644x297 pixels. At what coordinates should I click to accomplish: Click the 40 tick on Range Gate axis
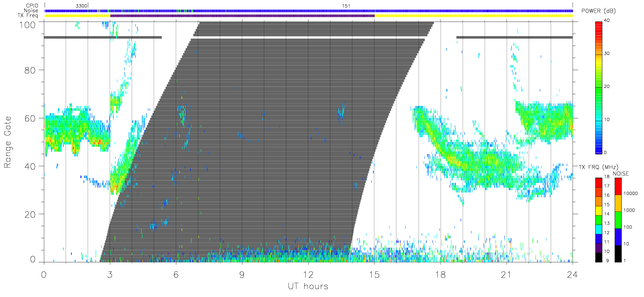click(30, 166)
